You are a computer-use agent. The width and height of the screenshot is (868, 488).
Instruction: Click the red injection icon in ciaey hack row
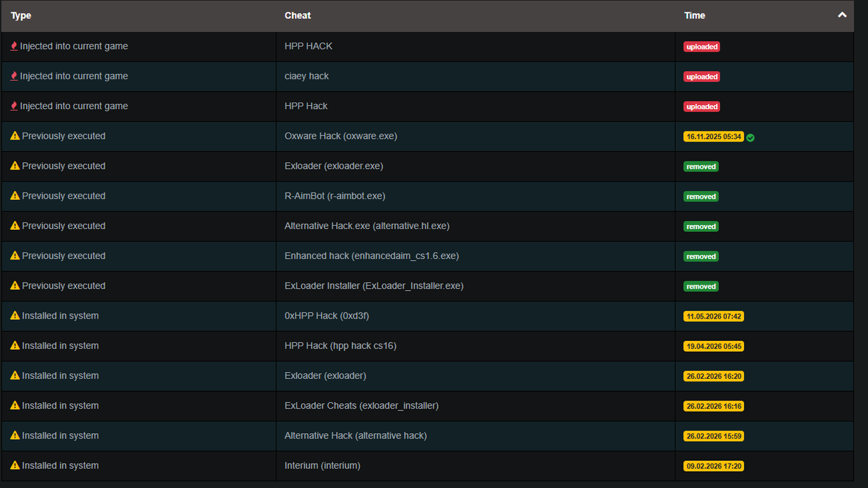14,76
